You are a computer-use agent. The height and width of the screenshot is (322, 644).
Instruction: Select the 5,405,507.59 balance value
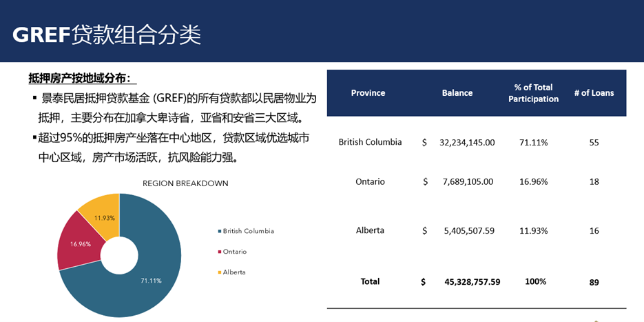469,231
